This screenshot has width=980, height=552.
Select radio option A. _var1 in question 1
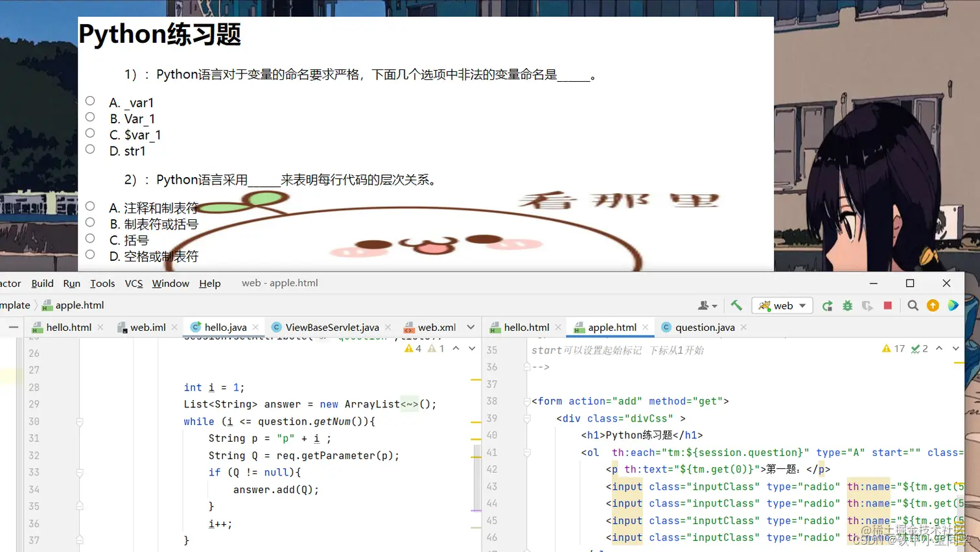[x=89, y=101]
